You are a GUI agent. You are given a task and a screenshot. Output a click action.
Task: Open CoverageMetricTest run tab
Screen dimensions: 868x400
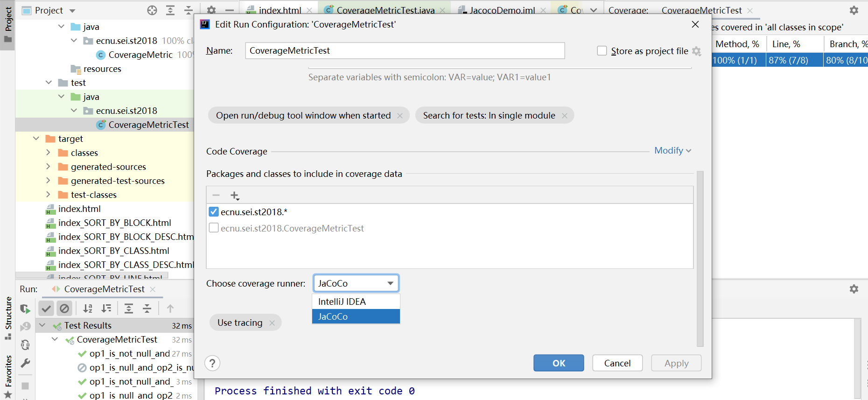click(104, 289)
